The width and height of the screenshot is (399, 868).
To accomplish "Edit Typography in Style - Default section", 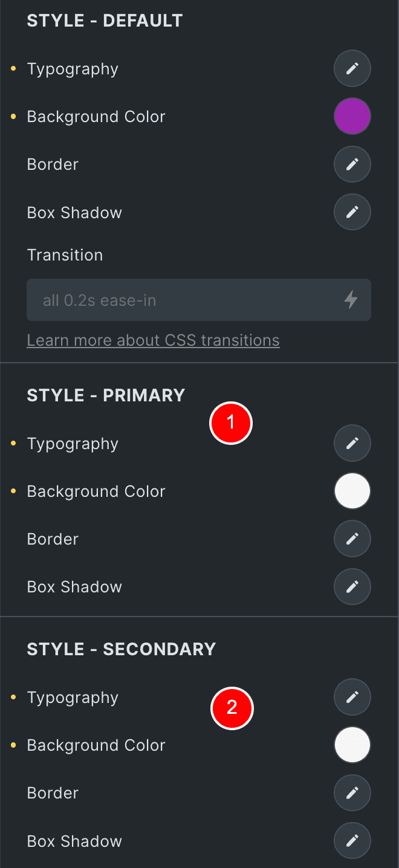I will pyautogui.click(x=352, y=69).
